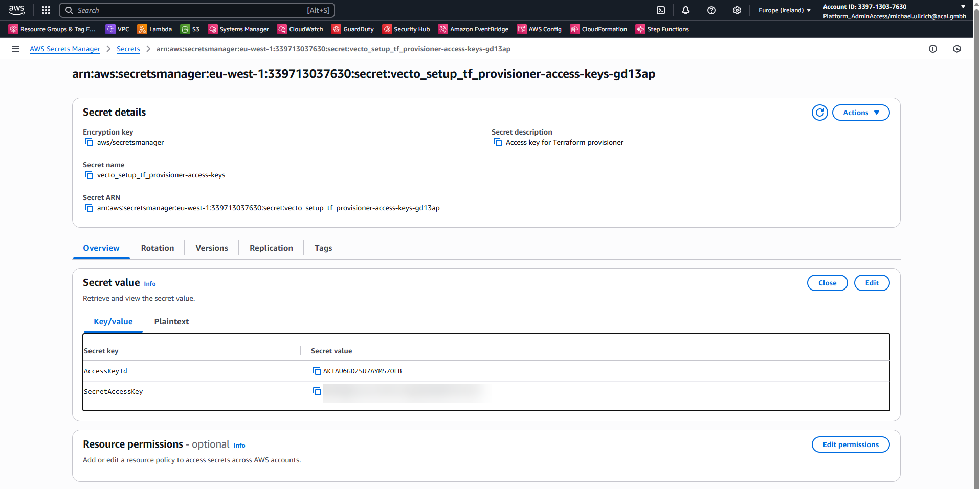This screenshot has height=489, width=980.
Task: Select the Plaintext tab
Action: [x=171, y=322]
